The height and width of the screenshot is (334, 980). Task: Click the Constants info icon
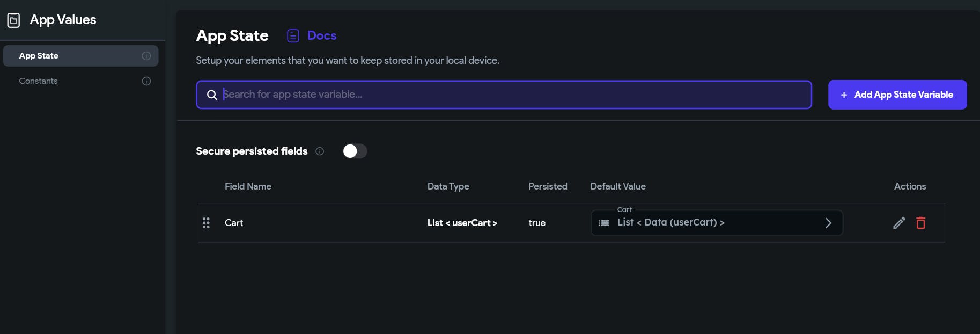[146, 81]
